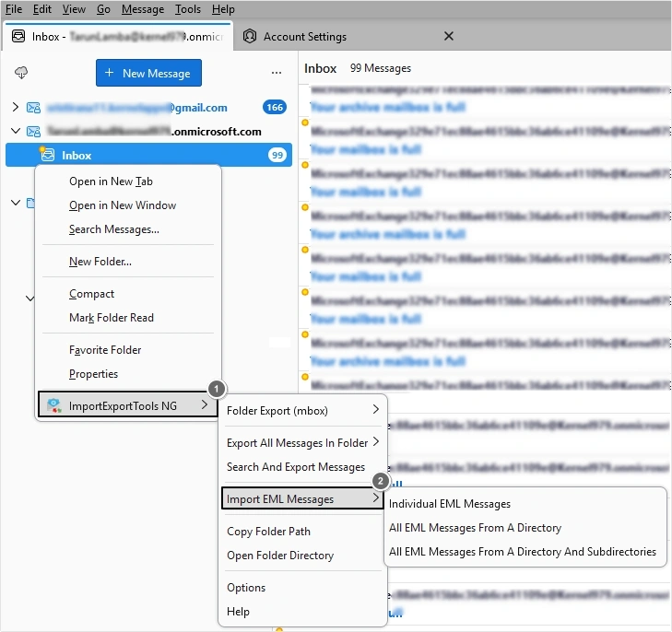Image resolution: width=672 pixels, height=632 pixels.
Task: Open the Message menu
Action: [143, 9]
